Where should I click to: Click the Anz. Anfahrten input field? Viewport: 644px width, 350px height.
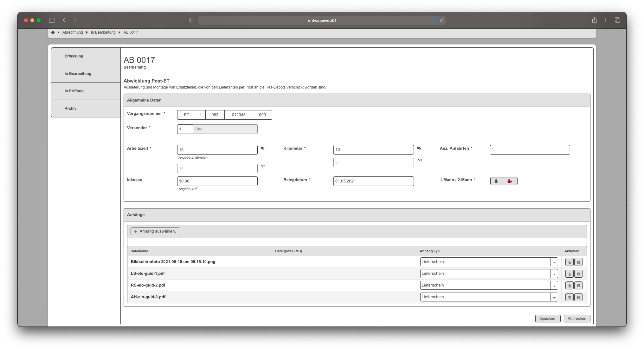click(x=530, y=150)
